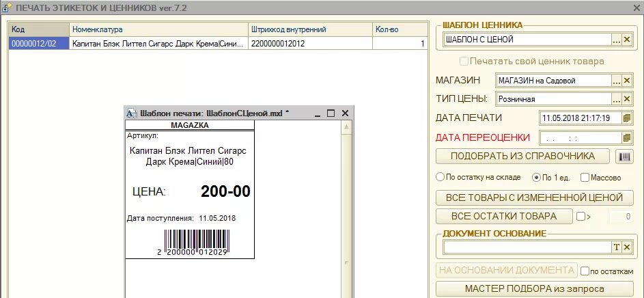The height and width of the screenshot is (298, 644).
Task: Click ВСЕ ТОВАРЫ С ИЗМЕНЕННОЙ ЦЕНОЙ button
Action: 534,198
